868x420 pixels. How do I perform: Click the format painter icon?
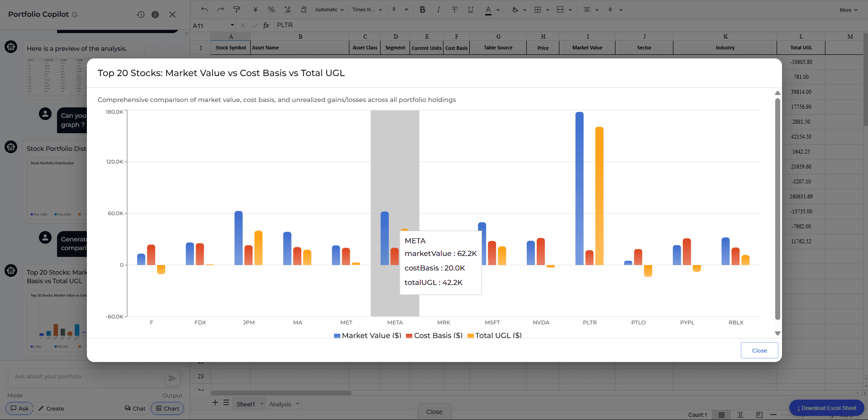click(x=236, y=10)
